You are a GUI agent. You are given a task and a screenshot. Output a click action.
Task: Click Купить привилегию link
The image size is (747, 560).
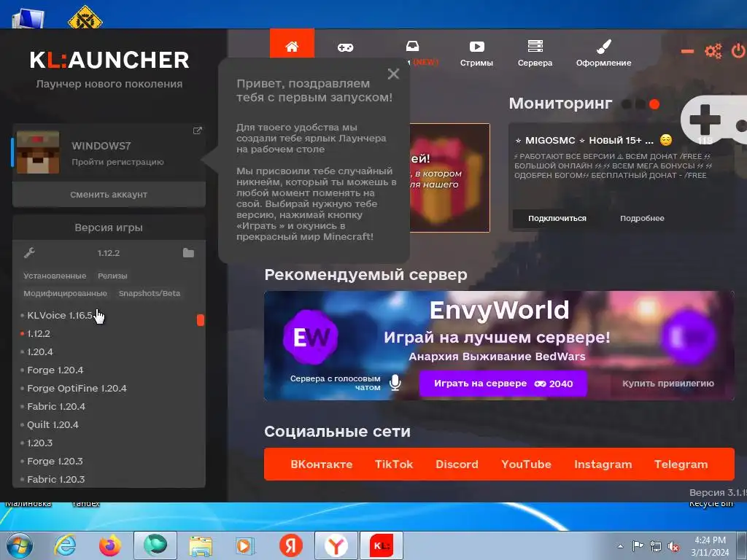point(668,384)
